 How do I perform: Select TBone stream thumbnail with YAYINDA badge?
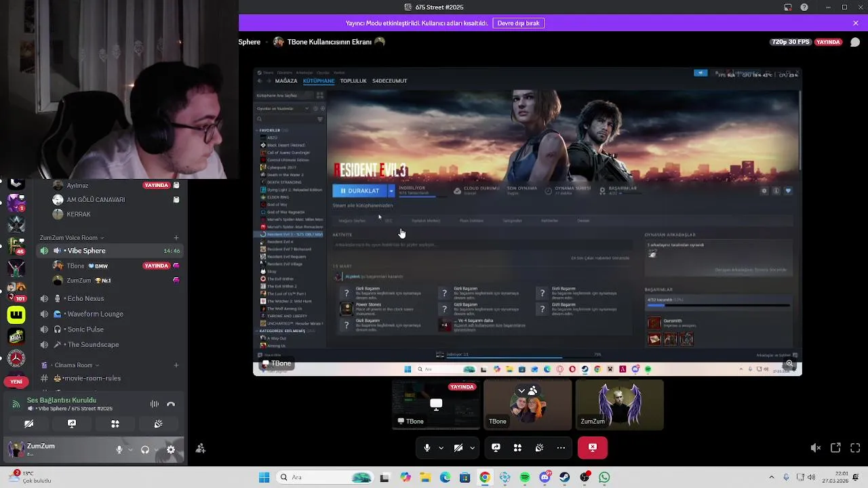436,405
